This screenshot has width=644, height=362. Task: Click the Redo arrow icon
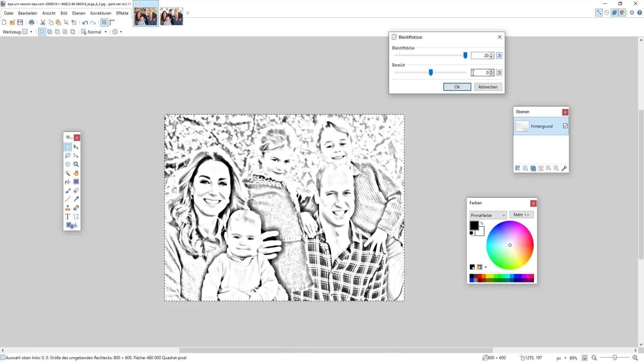93,22
